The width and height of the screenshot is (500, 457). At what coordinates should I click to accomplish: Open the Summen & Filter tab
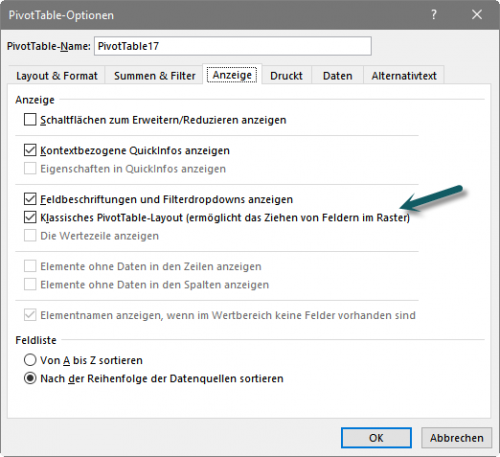154,76
